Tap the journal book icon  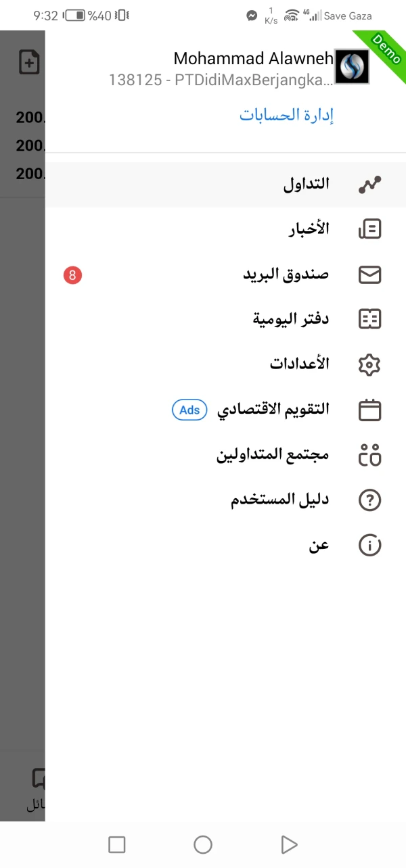(369, 319)
